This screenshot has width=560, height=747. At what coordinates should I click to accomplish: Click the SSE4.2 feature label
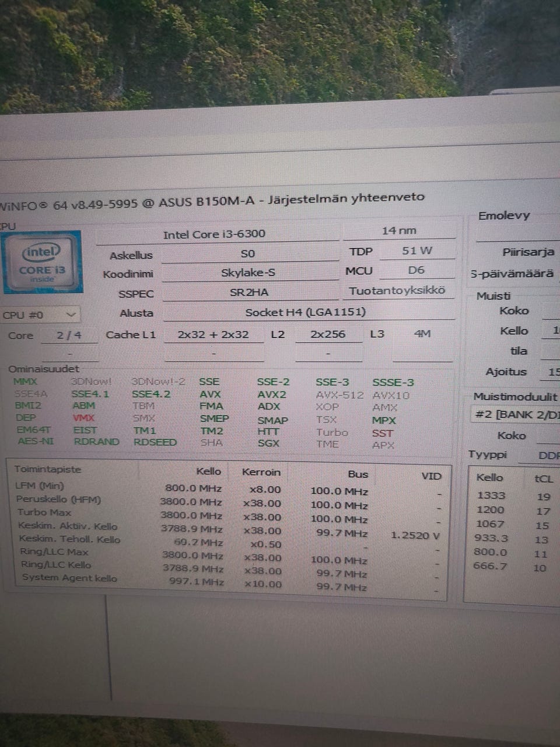pyautogui.click(x=151, y=394)
